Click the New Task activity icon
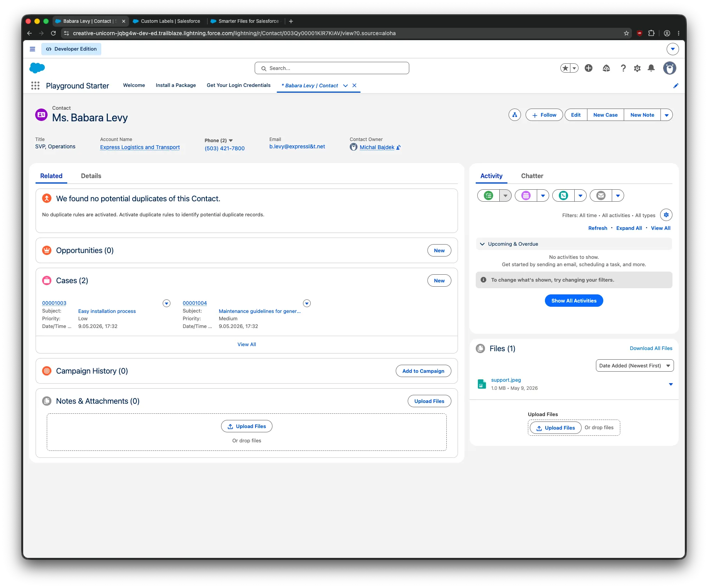 (488, 196)
